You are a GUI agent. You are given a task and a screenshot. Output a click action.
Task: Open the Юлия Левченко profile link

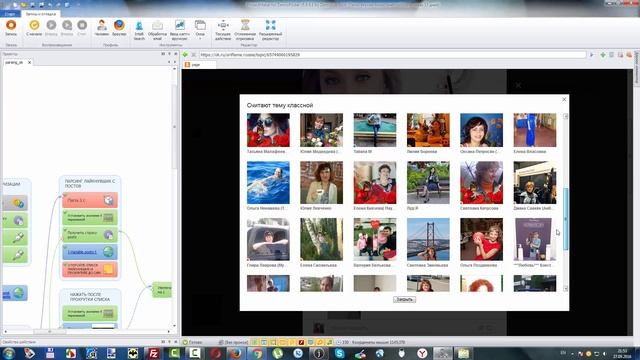pyautogui.click(x=316, y=208)
